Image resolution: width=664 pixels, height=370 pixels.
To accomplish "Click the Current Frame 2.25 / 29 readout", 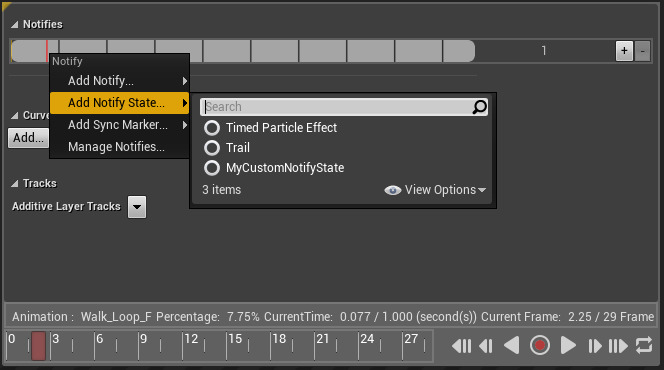I will [x=567, y=317].
